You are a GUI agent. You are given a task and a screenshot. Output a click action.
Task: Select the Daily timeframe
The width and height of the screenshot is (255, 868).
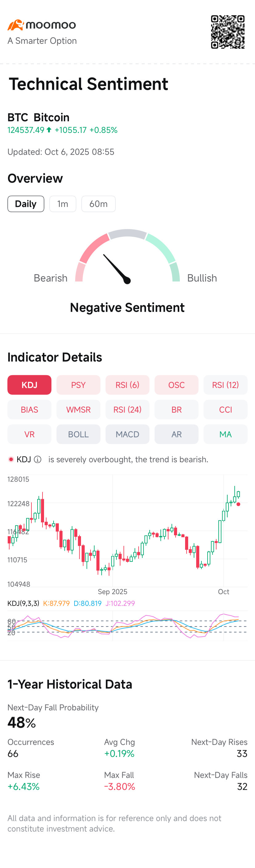tap(26, 204)
